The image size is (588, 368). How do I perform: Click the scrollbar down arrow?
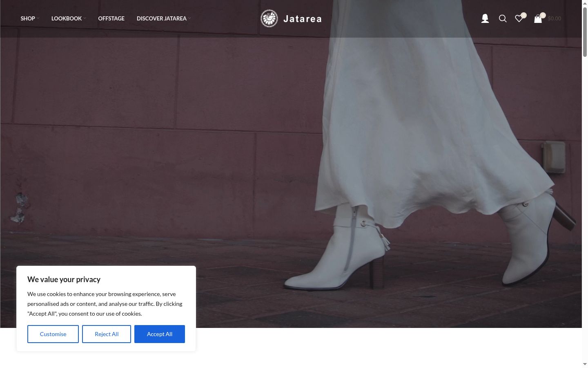tap(585, 364)
